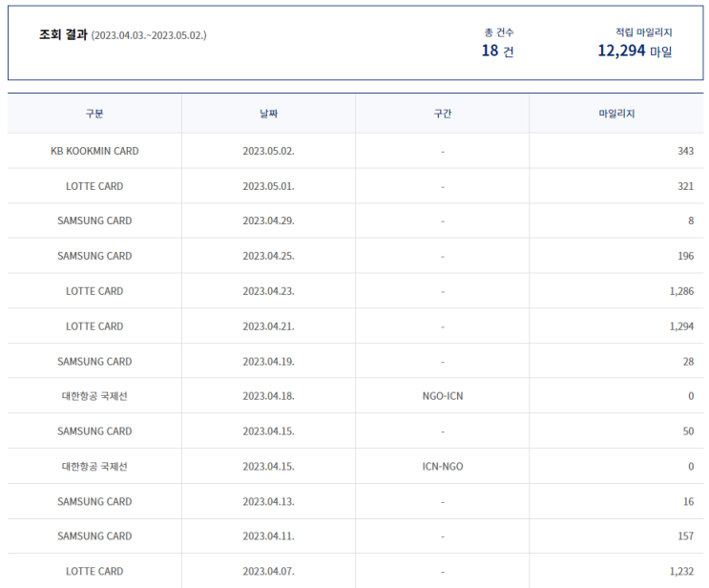Click date 2023.04.15. in the ICN-NGO row

[268, 467]
